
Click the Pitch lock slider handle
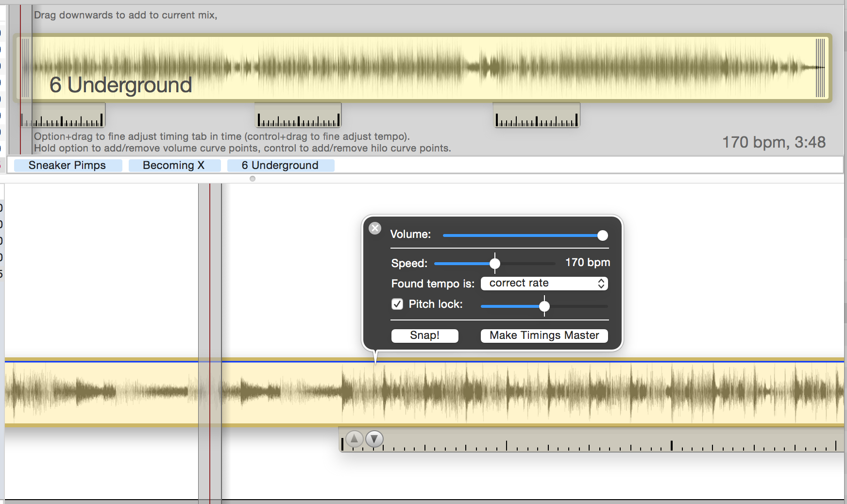coord(544,306)
